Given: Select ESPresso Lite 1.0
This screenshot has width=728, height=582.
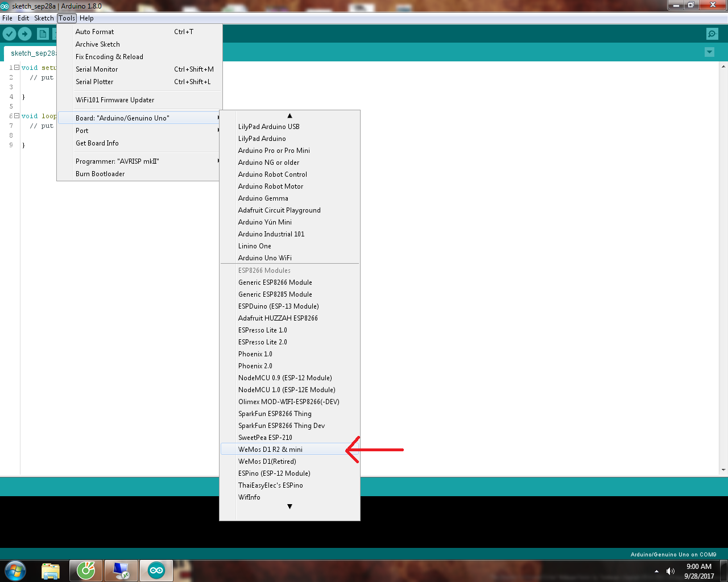Looking at the screenshot, I should [x=289, y=330].
